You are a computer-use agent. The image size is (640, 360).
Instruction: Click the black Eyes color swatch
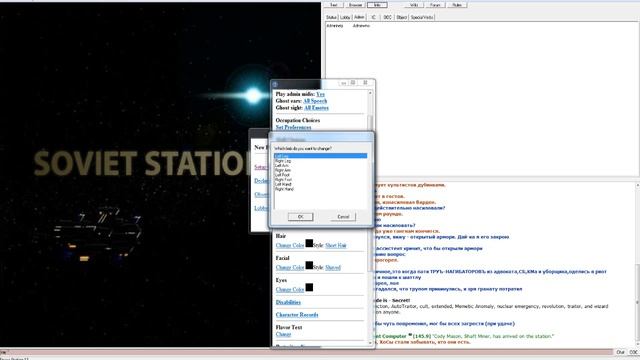click(x=309, y=288)
